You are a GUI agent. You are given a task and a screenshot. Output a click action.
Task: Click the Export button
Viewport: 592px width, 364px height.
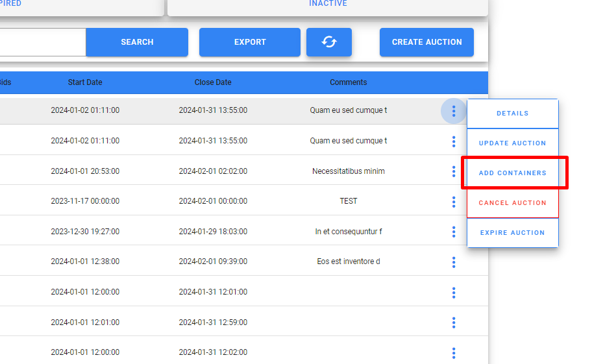(x=250, y=42)
